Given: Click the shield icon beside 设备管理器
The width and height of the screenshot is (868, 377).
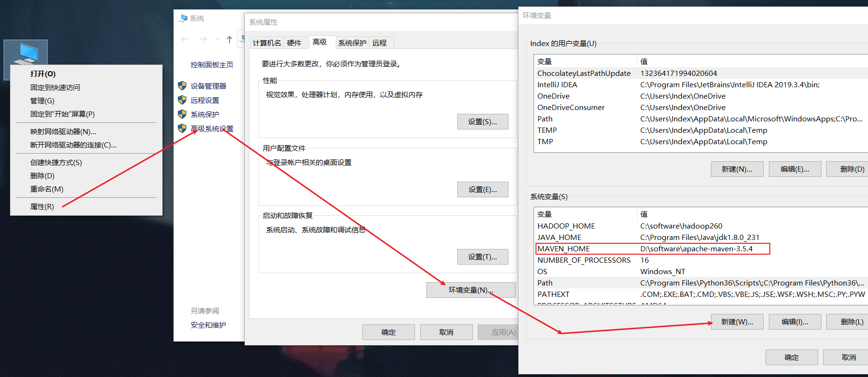Looking at the screenshot, I should (x=182, y=86).
